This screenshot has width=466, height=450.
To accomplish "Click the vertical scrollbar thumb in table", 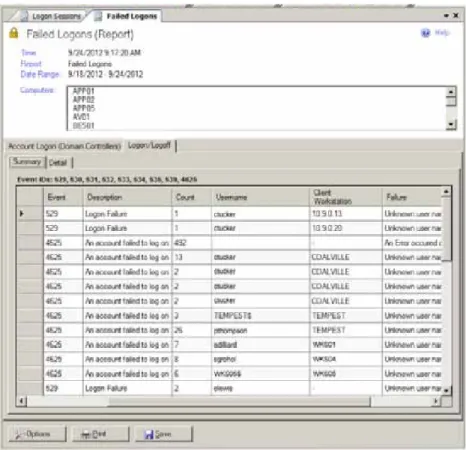I will tap(446, 229).
